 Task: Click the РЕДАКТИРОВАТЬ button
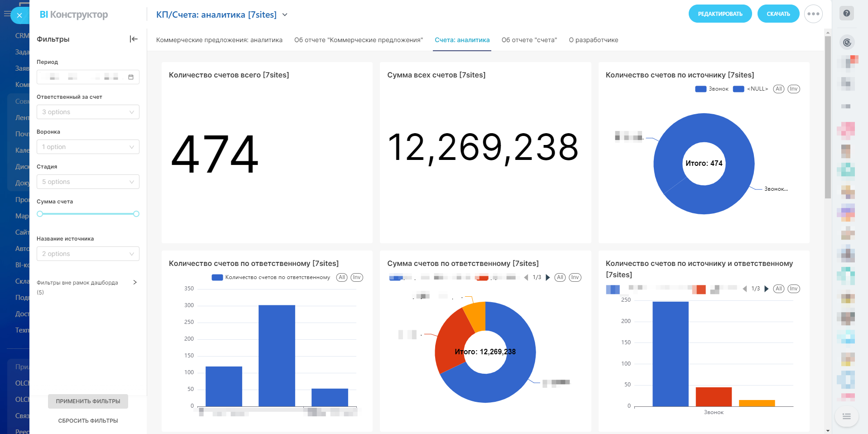click(x=720, y=14)
